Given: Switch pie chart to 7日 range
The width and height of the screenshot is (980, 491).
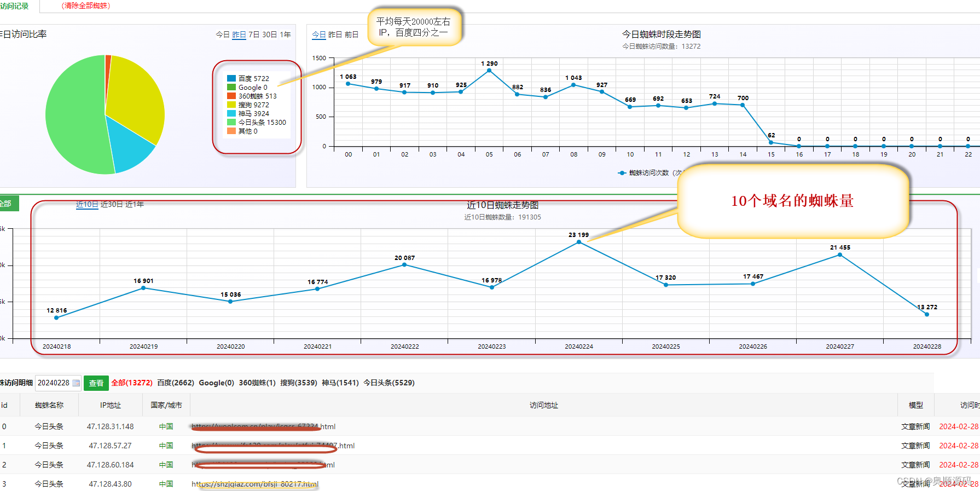Looking at the screenshot, I should (254, 34).
